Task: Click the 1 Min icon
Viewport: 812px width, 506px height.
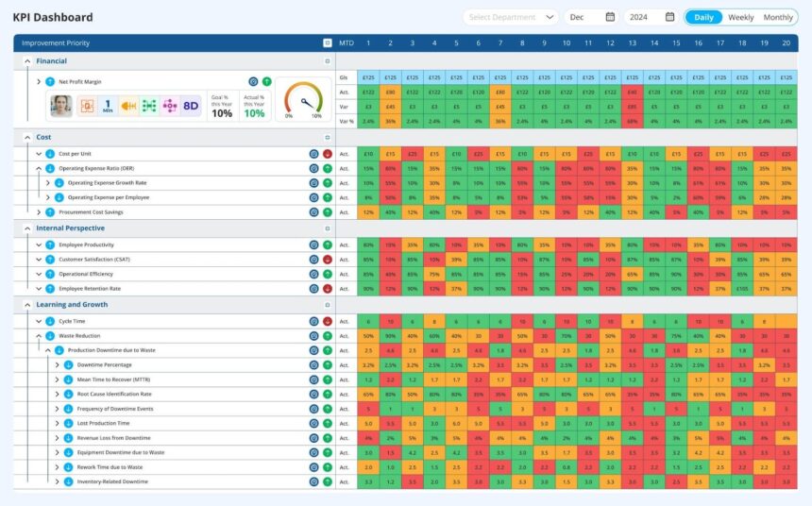Action: pos(108,106)
